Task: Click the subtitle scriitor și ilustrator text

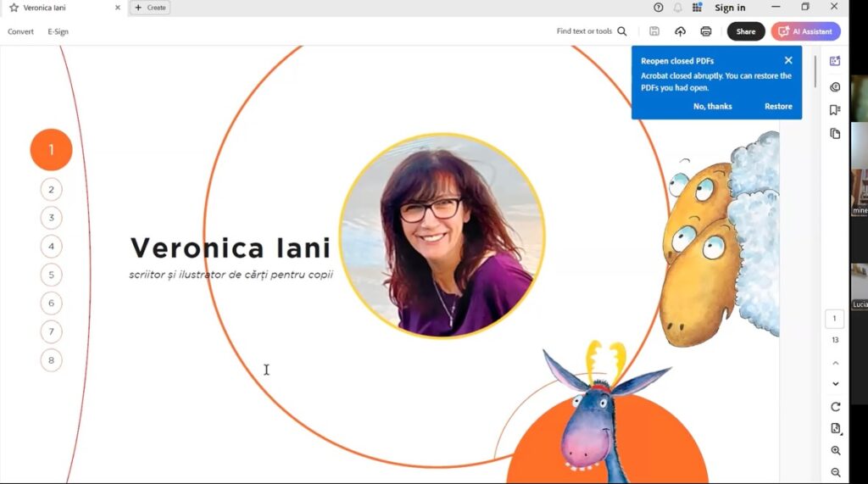Action: (x=231, y=275)
